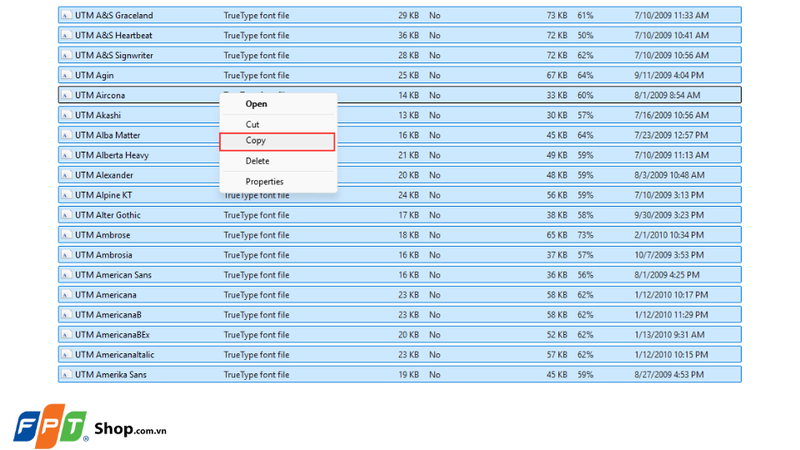Click the UTM Alba Matter font icon

click(x=66, y=135)
